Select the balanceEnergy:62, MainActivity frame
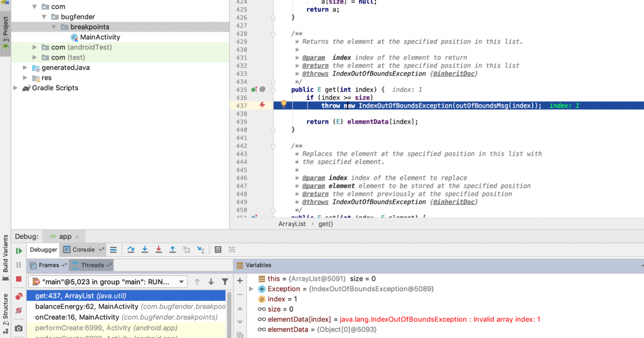 click(x=126, y=306)
